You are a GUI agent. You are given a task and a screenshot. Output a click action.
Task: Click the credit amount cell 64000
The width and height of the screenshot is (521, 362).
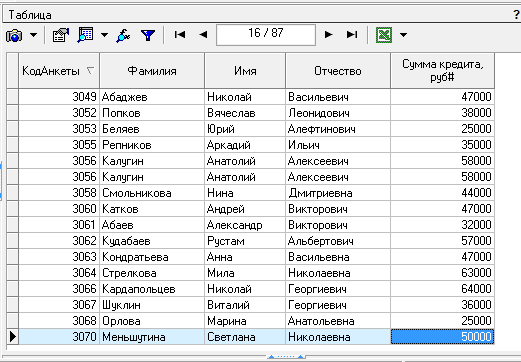tap(442, 289)
